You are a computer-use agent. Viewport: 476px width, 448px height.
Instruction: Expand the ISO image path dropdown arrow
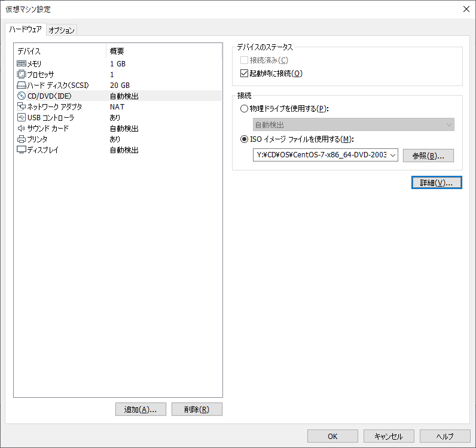point(393,156)
